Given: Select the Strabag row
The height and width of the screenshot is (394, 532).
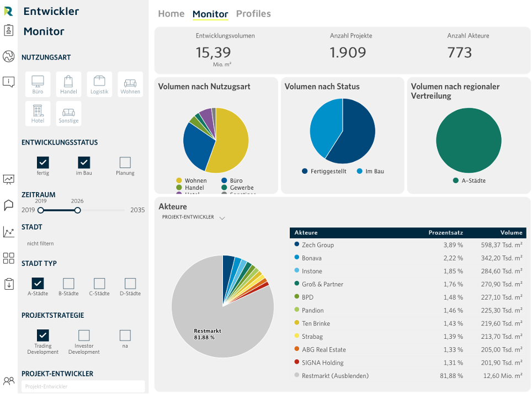Looking at the screenshot, I should pyautogui.click(x=408, y=336).
